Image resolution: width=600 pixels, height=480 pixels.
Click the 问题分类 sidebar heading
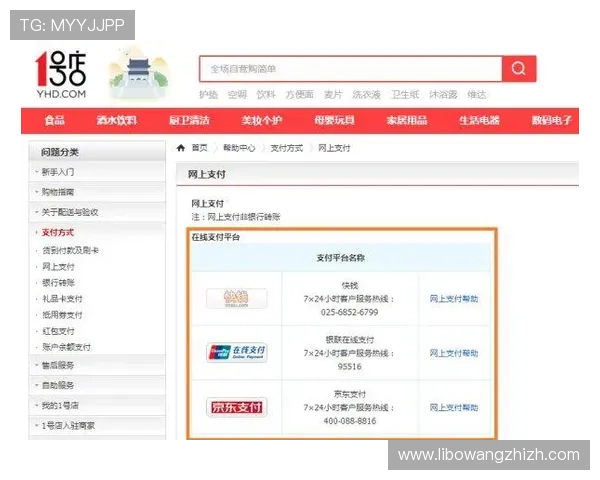tap(60, 152)
